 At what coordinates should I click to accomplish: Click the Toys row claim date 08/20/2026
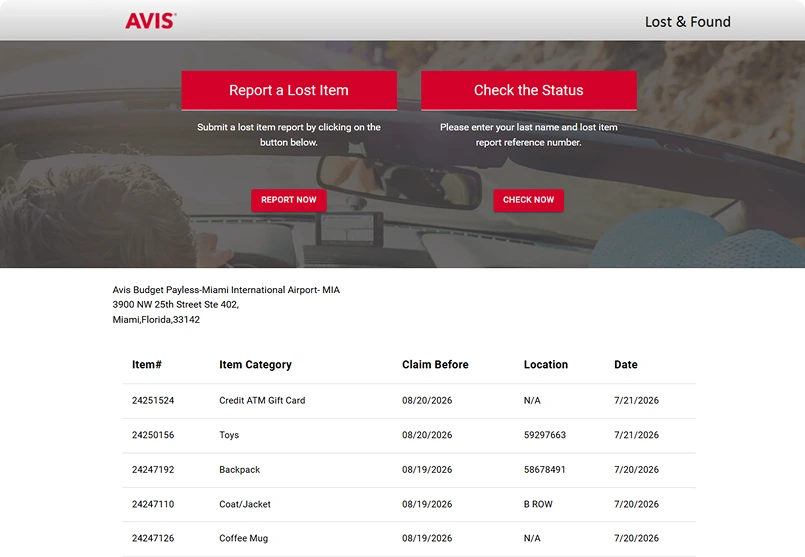pyautogui.click(x=427, y=435)
